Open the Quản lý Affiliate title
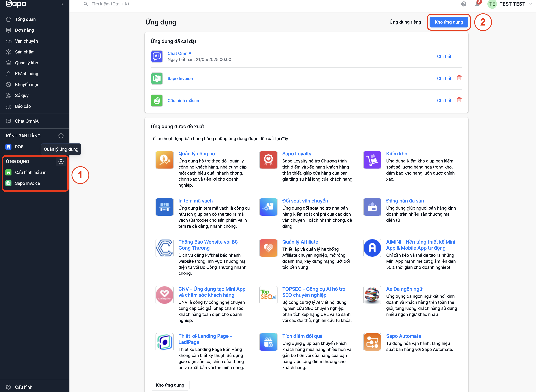 pyautogui.click(x=300, y=242)
